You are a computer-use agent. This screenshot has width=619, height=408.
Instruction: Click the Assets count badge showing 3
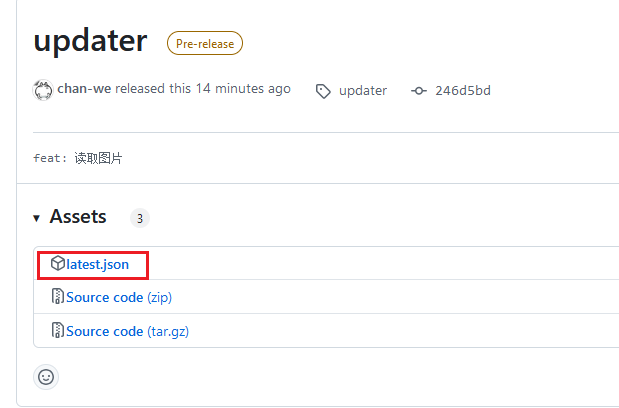point(140,218)
